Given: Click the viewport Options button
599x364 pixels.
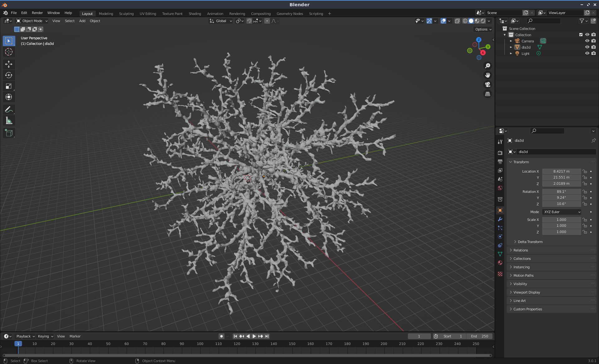Looking at the screenshot, I should [x=483, y=29].
